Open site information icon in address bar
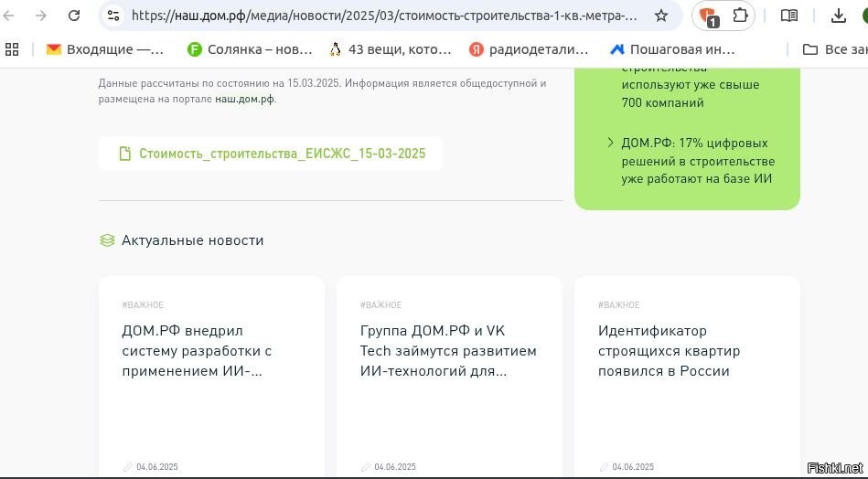This screenshot has height=479, width=868. 113,16
